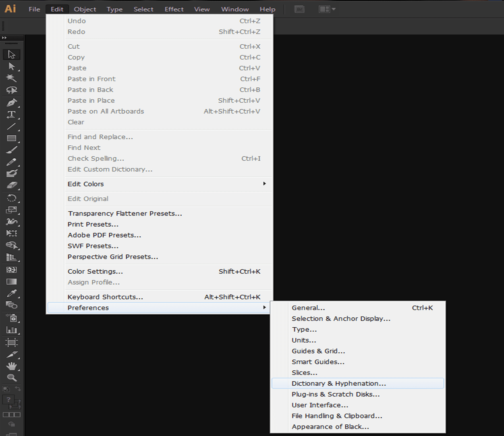This screenshot has height=436, width=504.
Task: Open Appearance of Black preferences
Action: (x=358, y=427)
